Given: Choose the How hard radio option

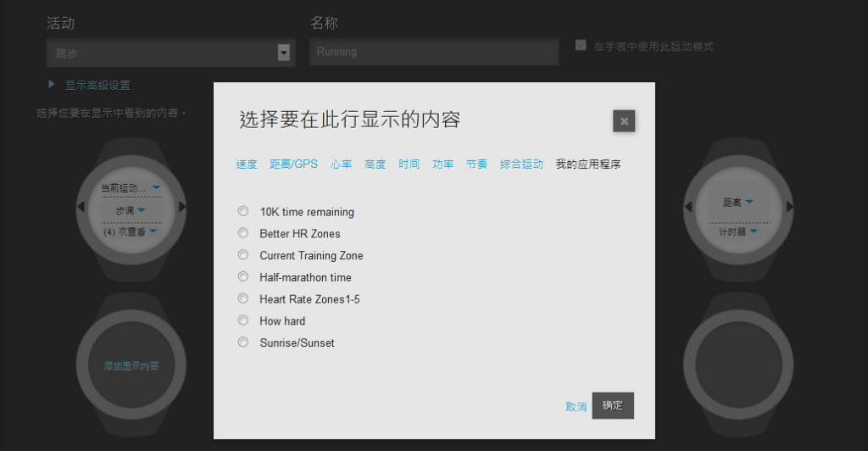Looking at the screenshot, I should coord(243,320).
